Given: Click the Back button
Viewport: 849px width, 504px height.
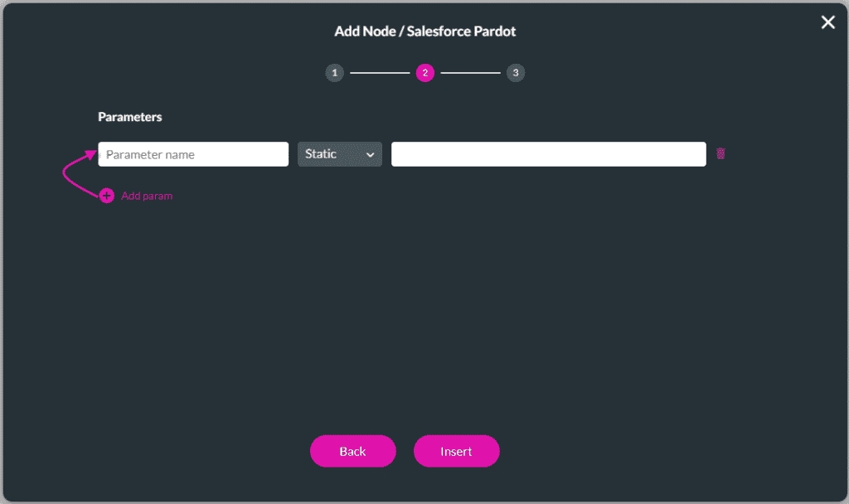Looking at the screenshot, I should pyautogui.click(x=352, y=451).
